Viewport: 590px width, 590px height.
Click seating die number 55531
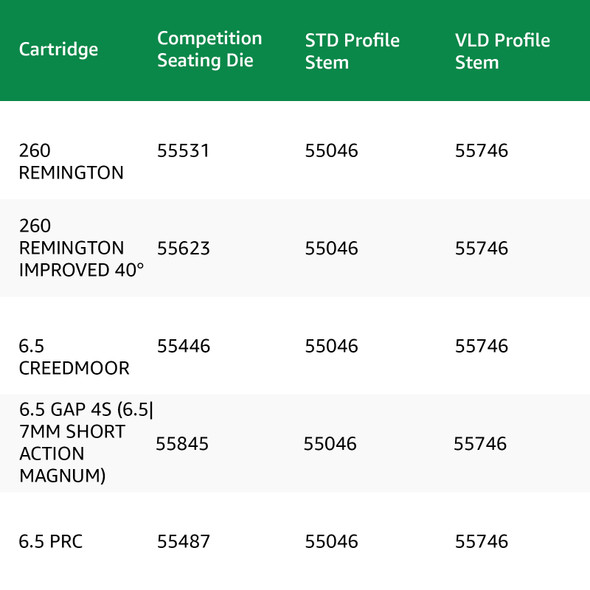(x=183, y=151)
